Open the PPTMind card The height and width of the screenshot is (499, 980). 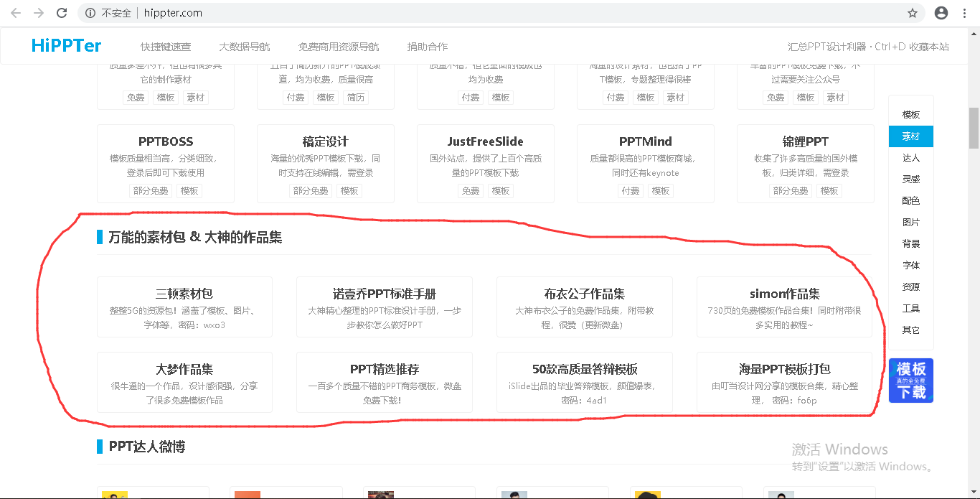(x=646, y=164)
